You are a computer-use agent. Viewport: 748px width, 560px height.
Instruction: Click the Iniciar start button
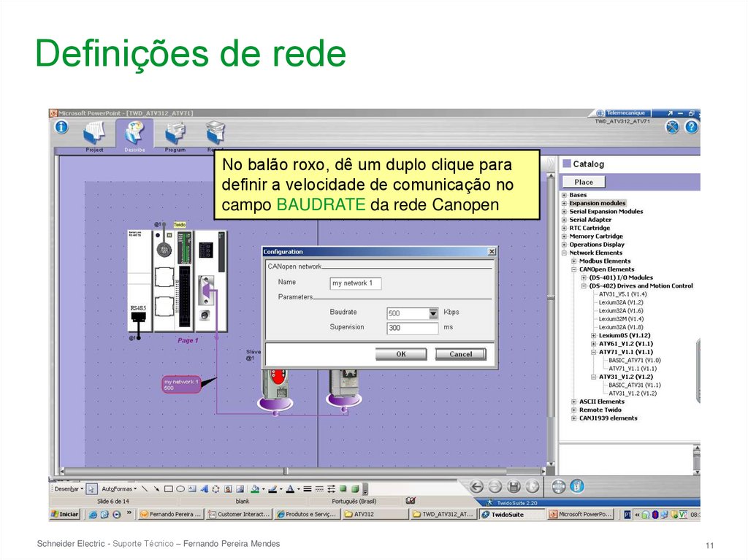(x=65, y=514)
